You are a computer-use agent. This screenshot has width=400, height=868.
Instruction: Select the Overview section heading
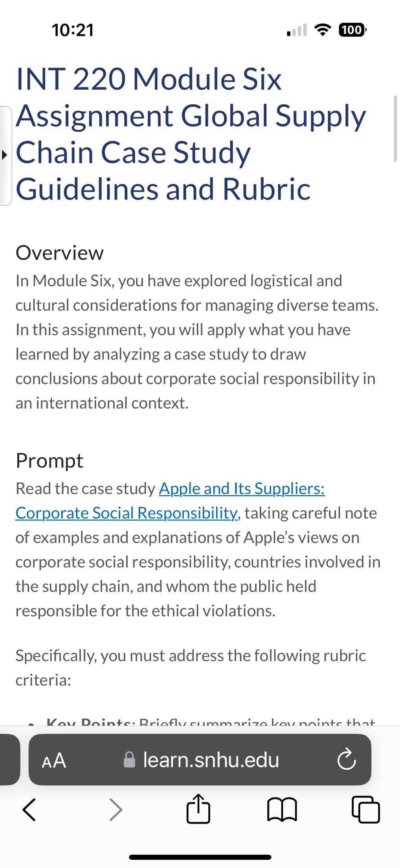[59, 253]
